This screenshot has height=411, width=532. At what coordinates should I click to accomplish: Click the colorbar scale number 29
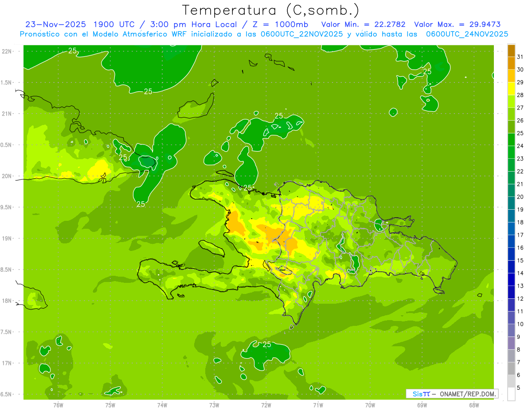[x=520, y=82]
